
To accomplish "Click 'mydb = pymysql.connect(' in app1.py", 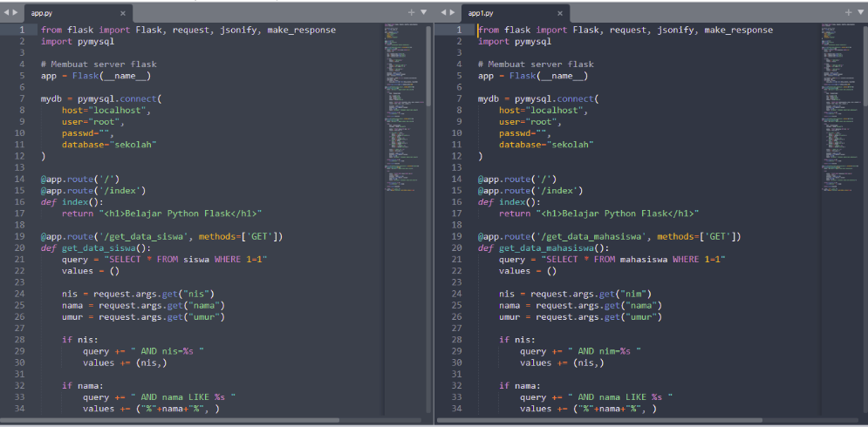I will point(538,99).
